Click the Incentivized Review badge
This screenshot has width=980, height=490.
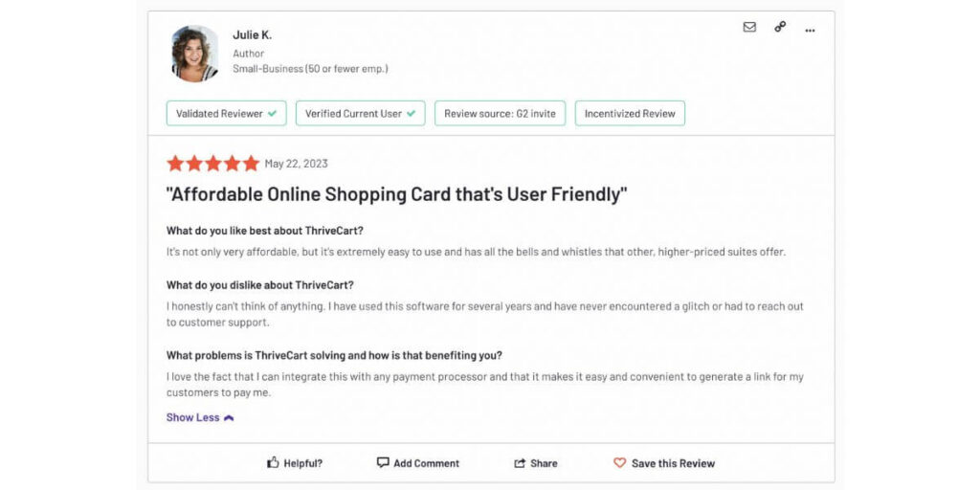tap(630, 114)
